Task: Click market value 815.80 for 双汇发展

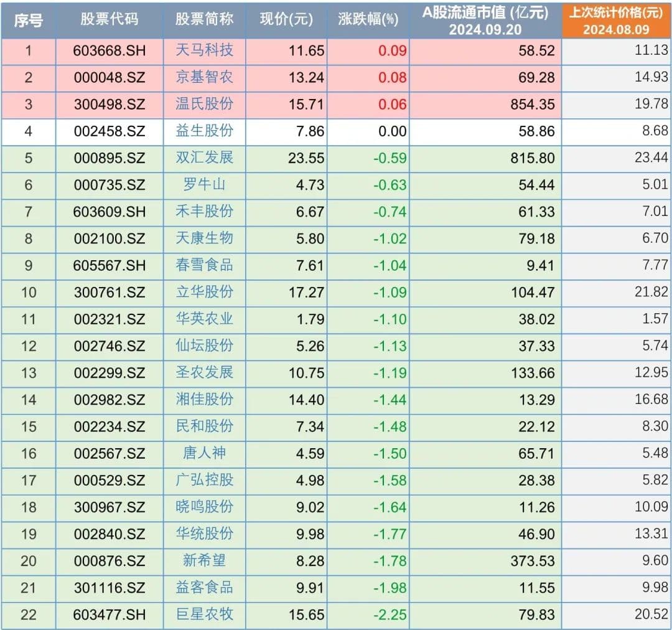Action: (532, 158)
